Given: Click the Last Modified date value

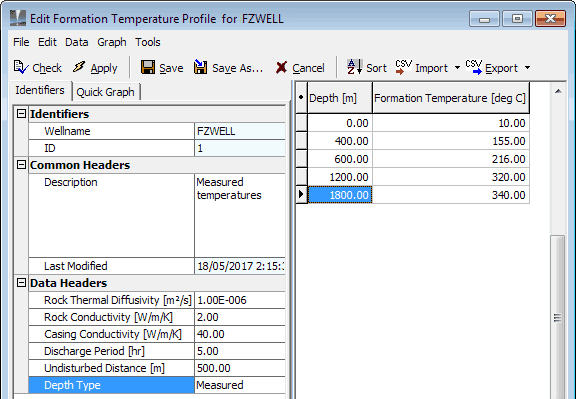Looking at the screenshot, I should (x=240, y=266).
